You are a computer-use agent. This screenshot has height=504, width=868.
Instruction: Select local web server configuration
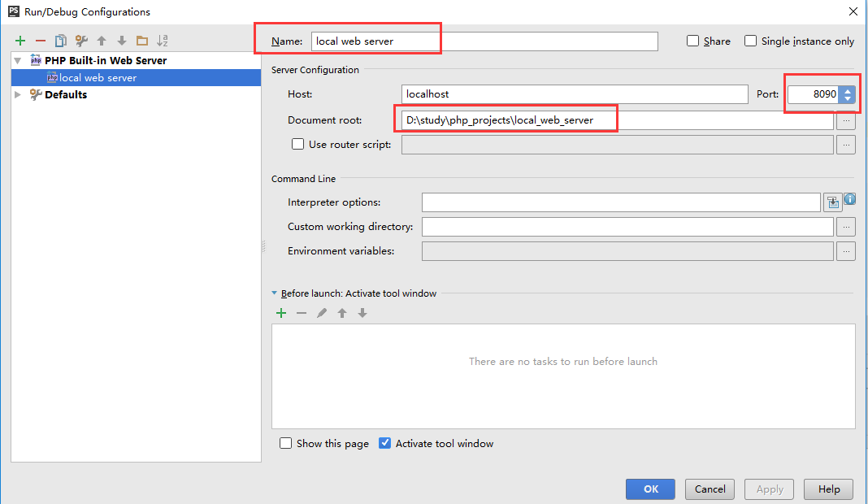click(x=98, y=78)
